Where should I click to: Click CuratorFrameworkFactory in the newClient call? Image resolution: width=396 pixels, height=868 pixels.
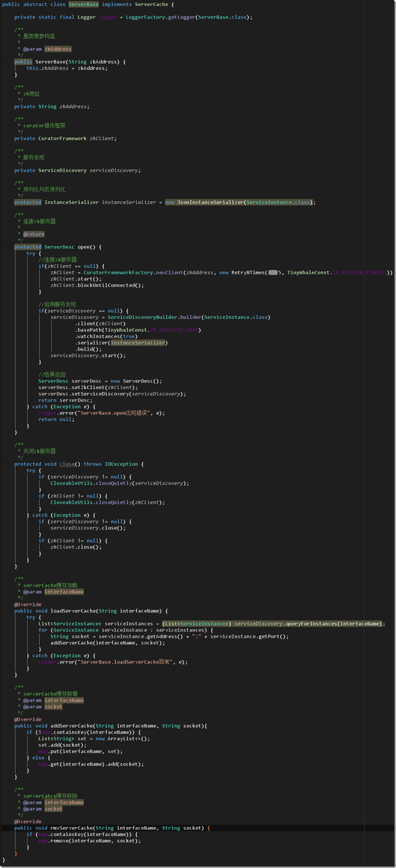point(118,273)
